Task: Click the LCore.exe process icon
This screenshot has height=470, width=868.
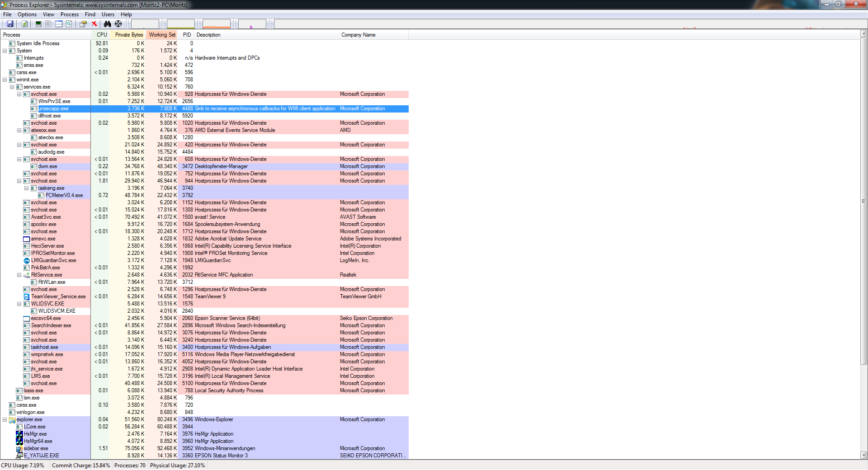Action: pyautogui.click(x=19, y=427)
